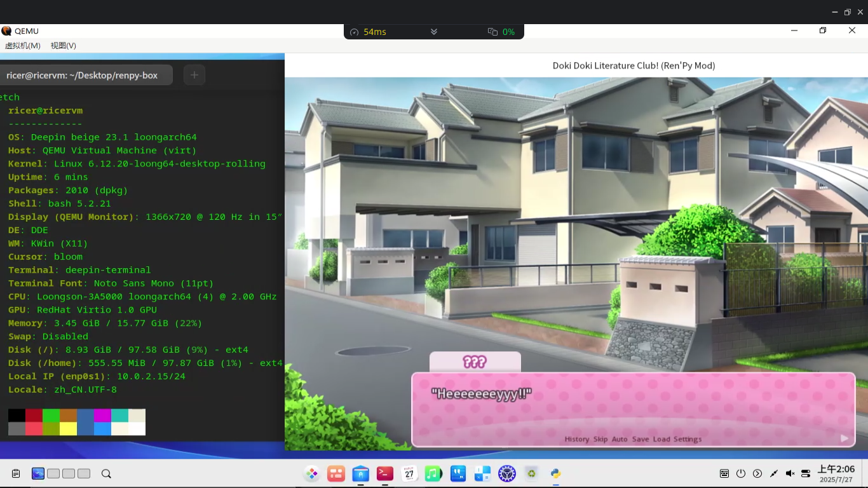
Task: Toggle Skip mode in the game
Action: [x=600, y=439]
